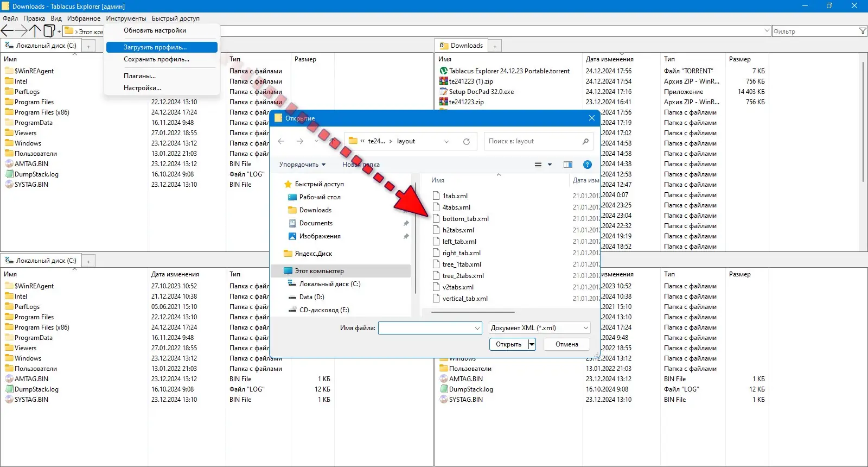Select the Локальный диск (C:) tab in lower-left pane
Viewport: 868px width, 467px height.
pos(41,261)
